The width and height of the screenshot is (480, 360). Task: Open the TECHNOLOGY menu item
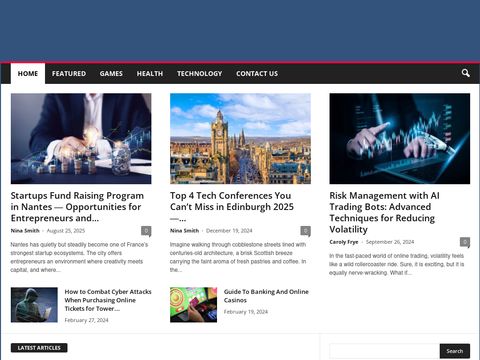[199, 73]
